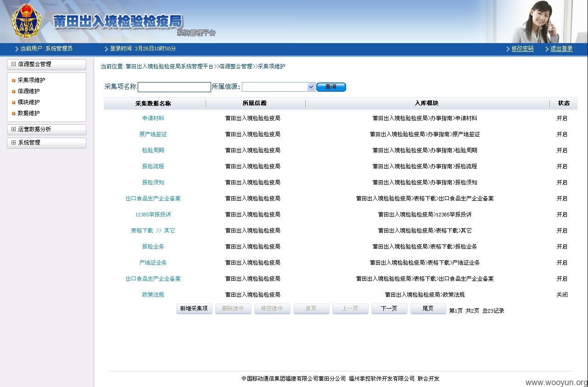Viewport: 588px width, 387px height.
Task: Click the 状态 column header
Action: point(564,104)
